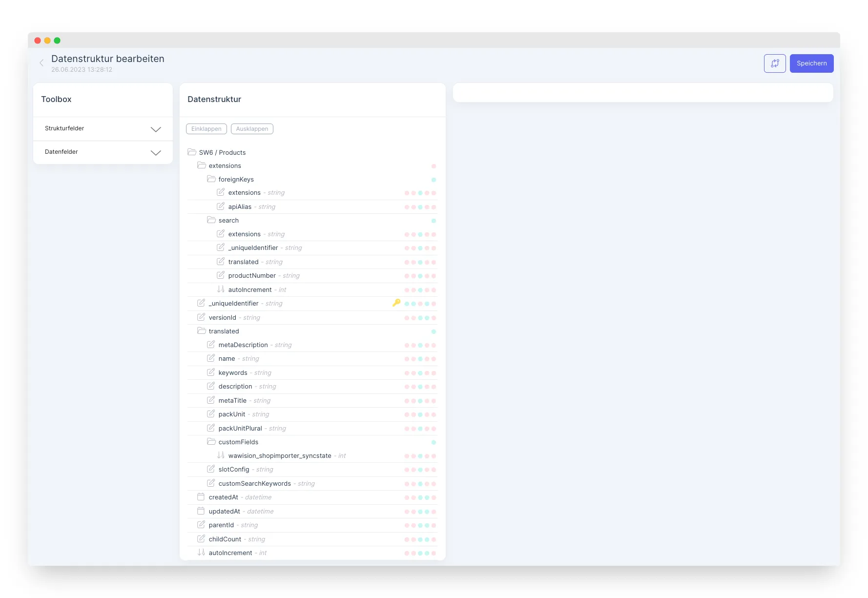868x598 pixels.
Task: Toggle the middle status dot on metaTitle row
Action: [x=420, y=401]
